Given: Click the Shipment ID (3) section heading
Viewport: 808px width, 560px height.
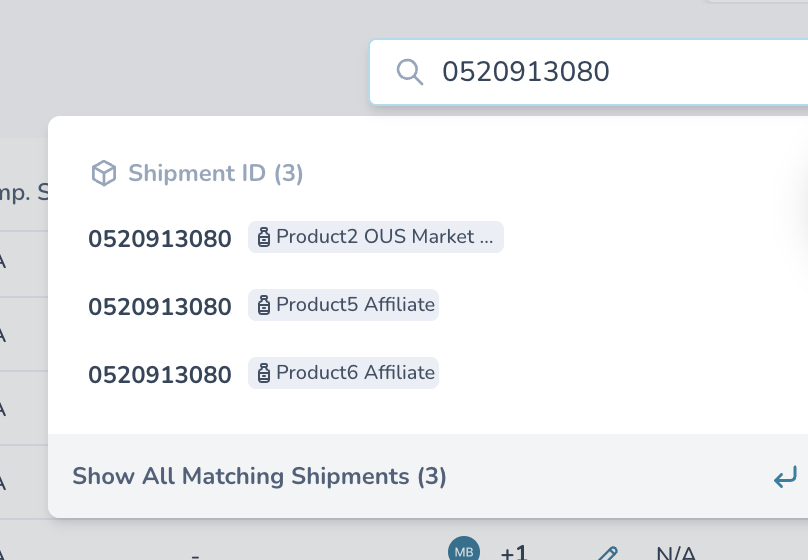Looking at the screenshot, I should [x=215, y=173].
